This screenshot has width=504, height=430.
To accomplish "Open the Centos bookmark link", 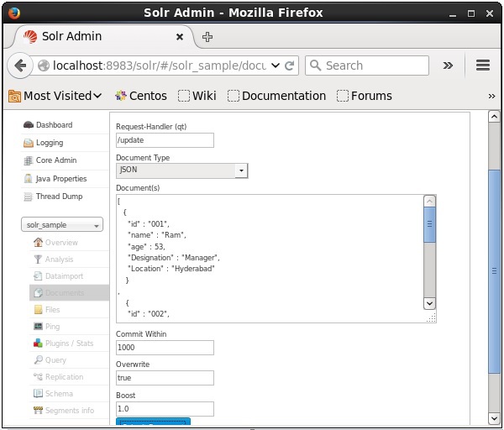I will (141, 96).
